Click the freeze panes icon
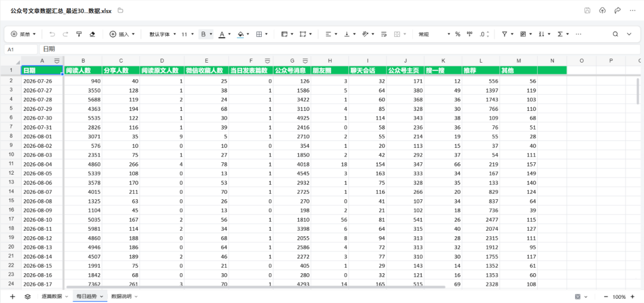The width and height of the screenshot is (644, 303). 284,35
